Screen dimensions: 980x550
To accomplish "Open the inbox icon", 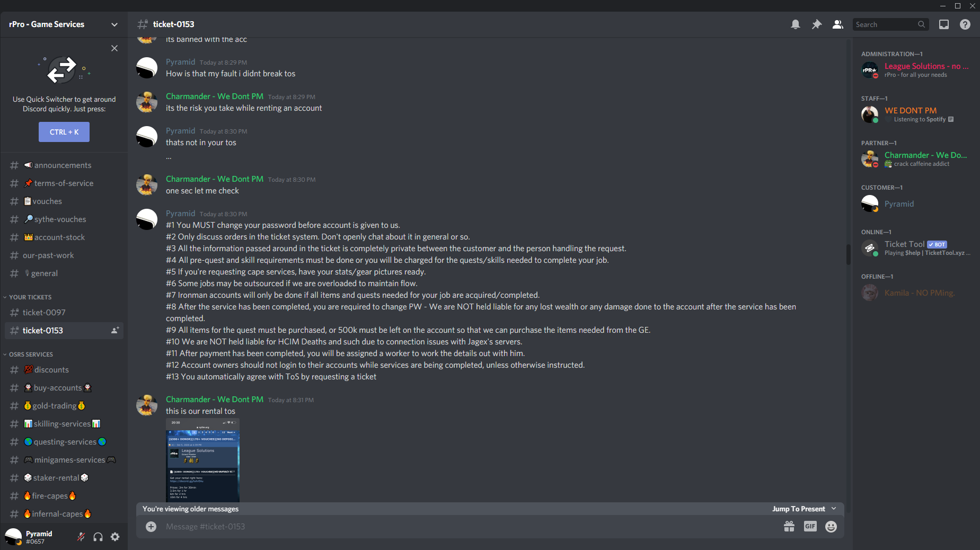I will (x=944, y=24).
